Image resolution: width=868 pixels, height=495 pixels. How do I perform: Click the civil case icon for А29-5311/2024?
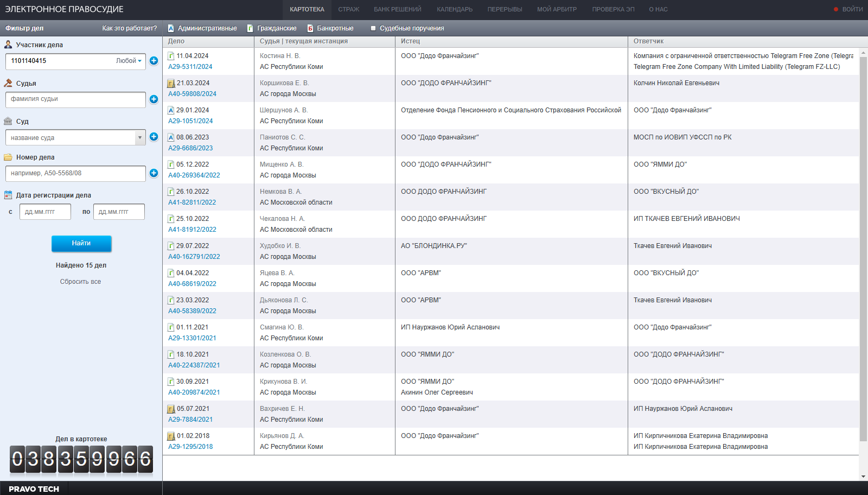point(171,56)
